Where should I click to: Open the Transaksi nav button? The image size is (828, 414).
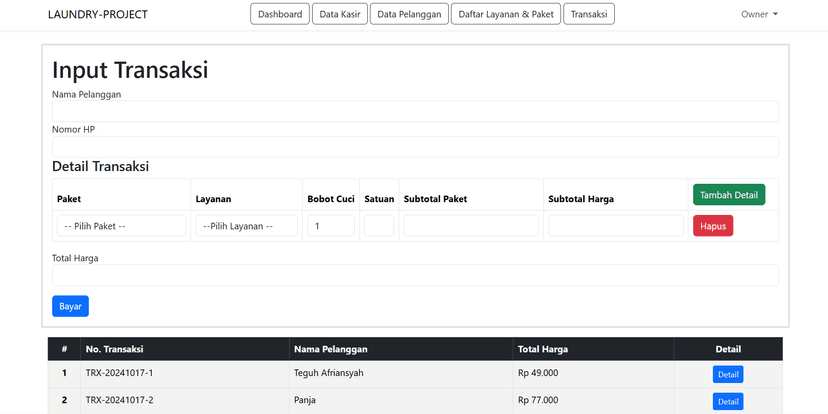[x=589, y=15]
